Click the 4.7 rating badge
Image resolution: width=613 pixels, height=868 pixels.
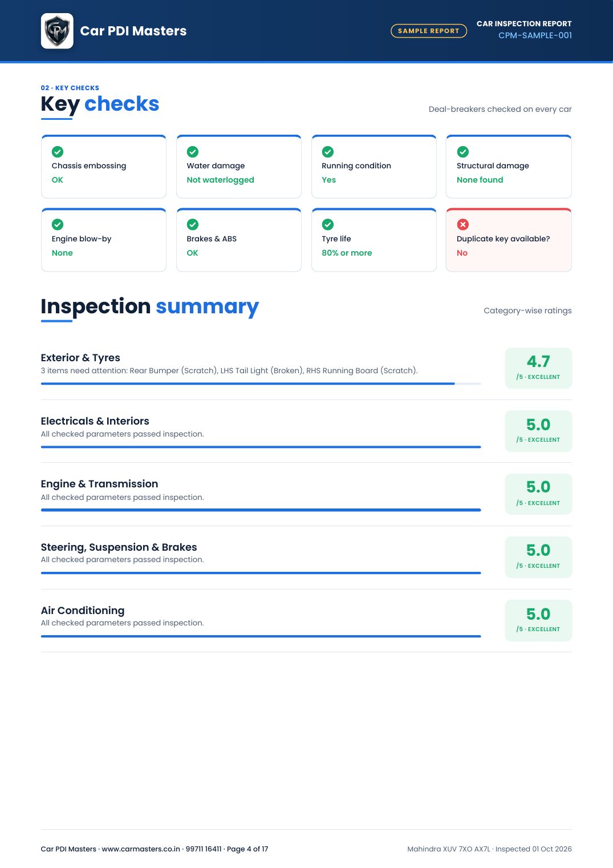(x=538, y=368)
